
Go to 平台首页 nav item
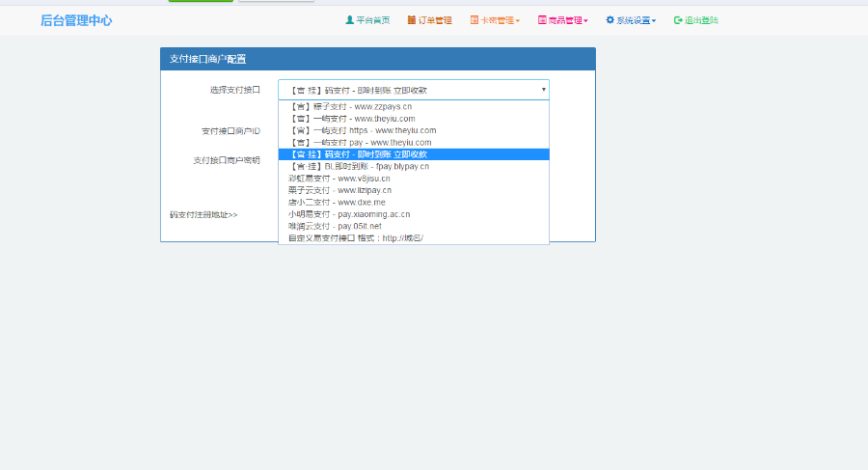tap(367, 20)
